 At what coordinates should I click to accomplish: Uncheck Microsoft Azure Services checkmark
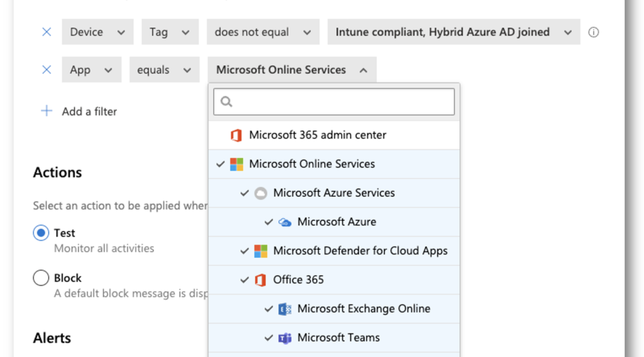[245, 193]
